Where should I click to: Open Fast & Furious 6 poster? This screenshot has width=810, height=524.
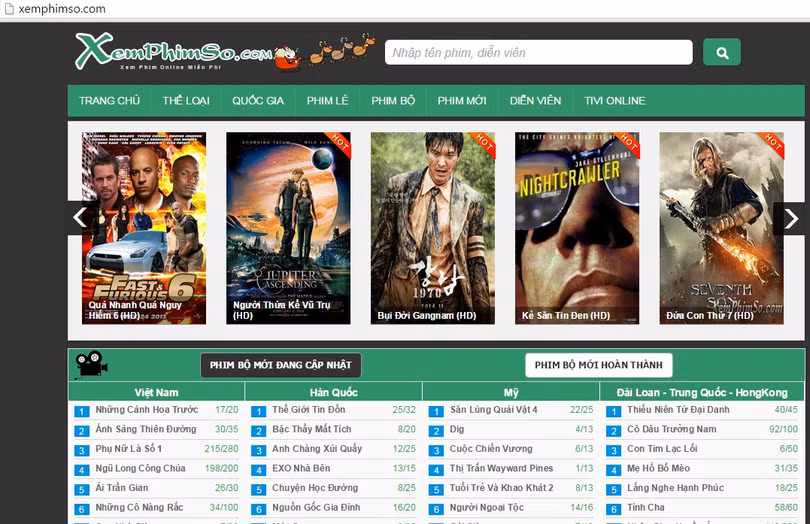[144, 227]
